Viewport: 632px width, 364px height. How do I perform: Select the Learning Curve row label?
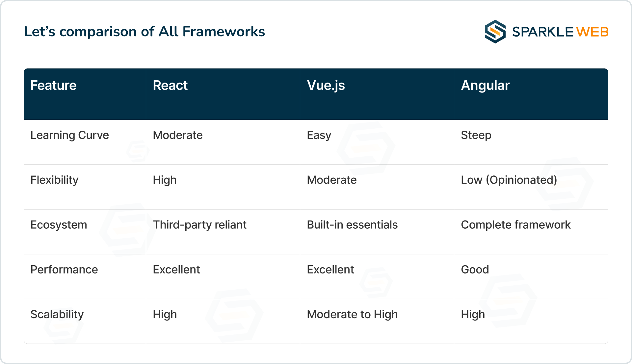click(69, 135)
